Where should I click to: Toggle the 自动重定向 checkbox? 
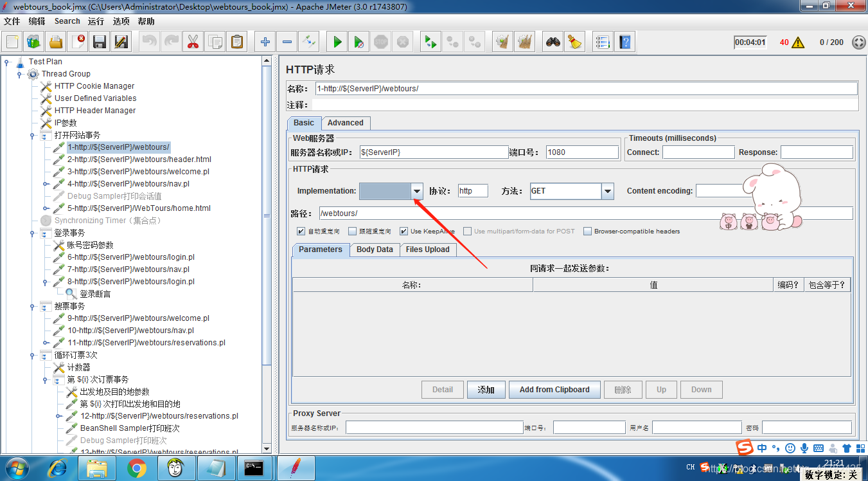click(x=301, y=231)
